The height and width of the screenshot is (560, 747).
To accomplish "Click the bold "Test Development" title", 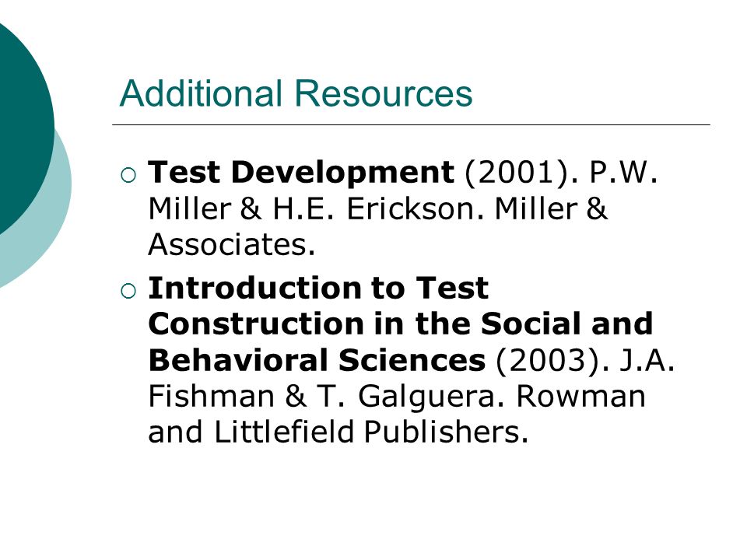I will pyautogui.click(x=300, y=173).
